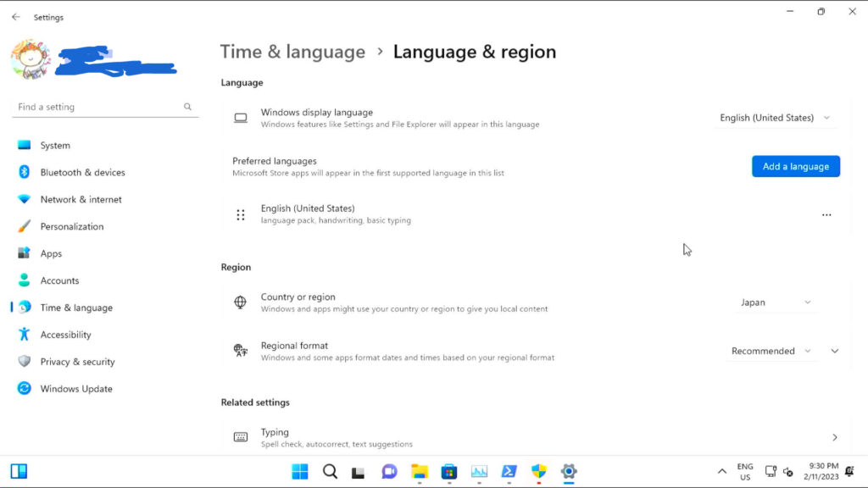Click the Accounts person icon
868x488 pixels.
24,280
